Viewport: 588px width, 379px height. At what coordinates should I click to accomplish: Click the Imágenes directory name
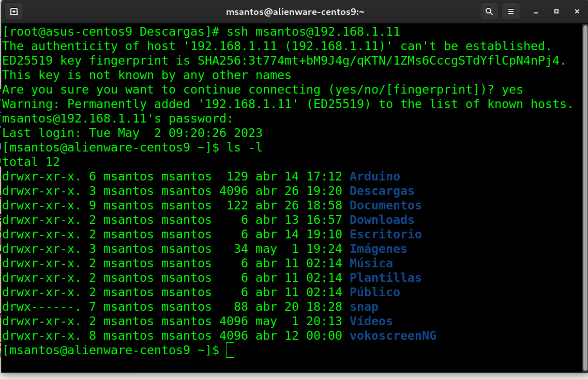click(x=378, y=249)
